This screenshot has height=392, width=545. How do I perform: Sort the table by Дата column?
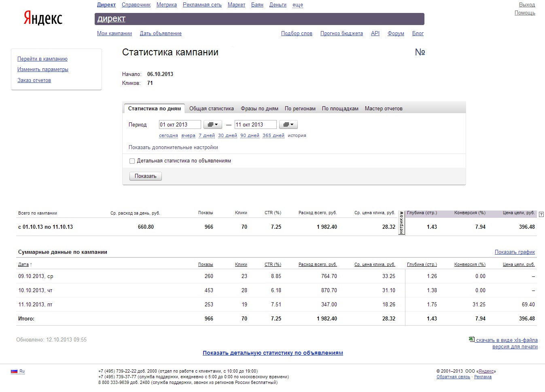click(x=23, y=264)
